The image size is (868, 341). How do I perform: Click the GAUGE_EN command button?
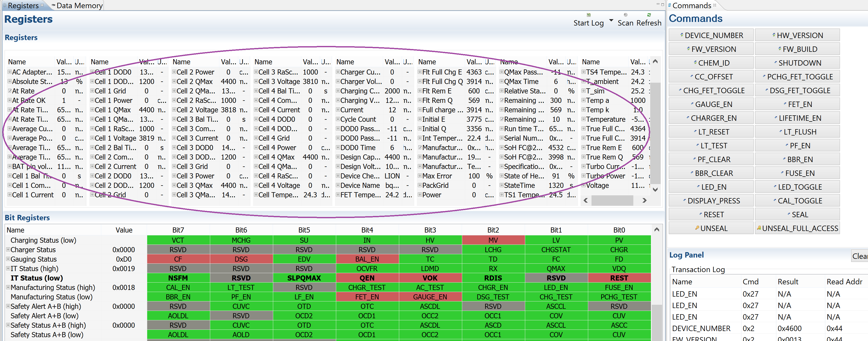pyautogui.click(x=711, y=104)
